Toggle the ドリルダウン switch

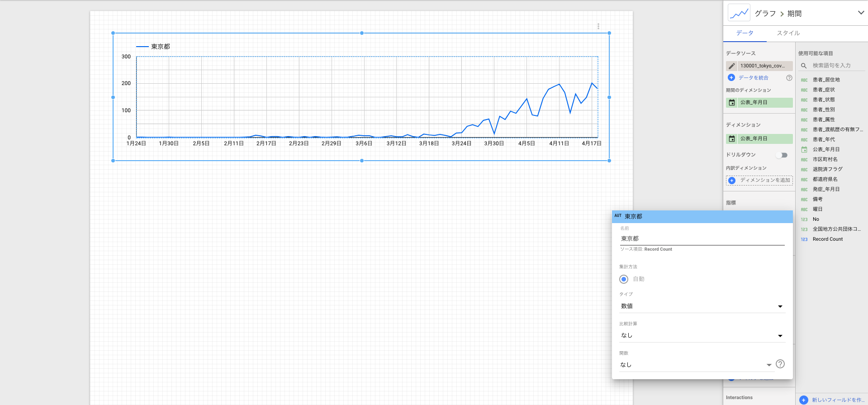[x=782, y=155]
